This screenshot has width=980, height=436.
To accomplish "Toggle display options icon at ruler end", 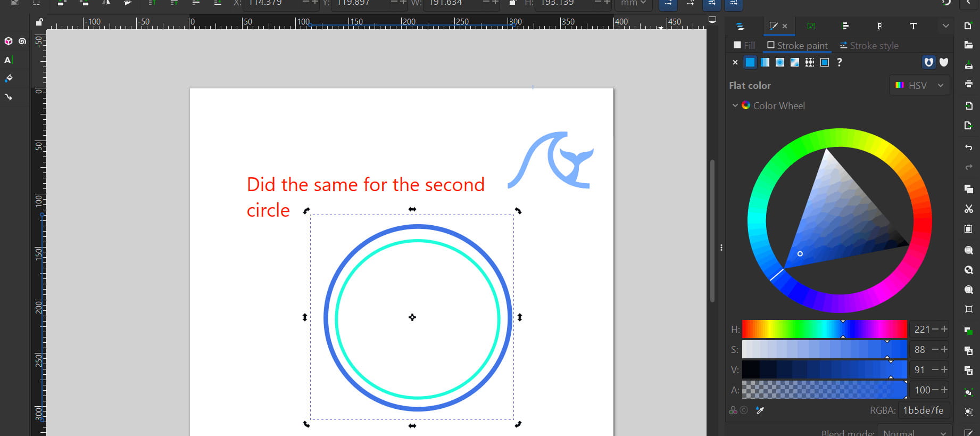I will click(x=712, y=20).
